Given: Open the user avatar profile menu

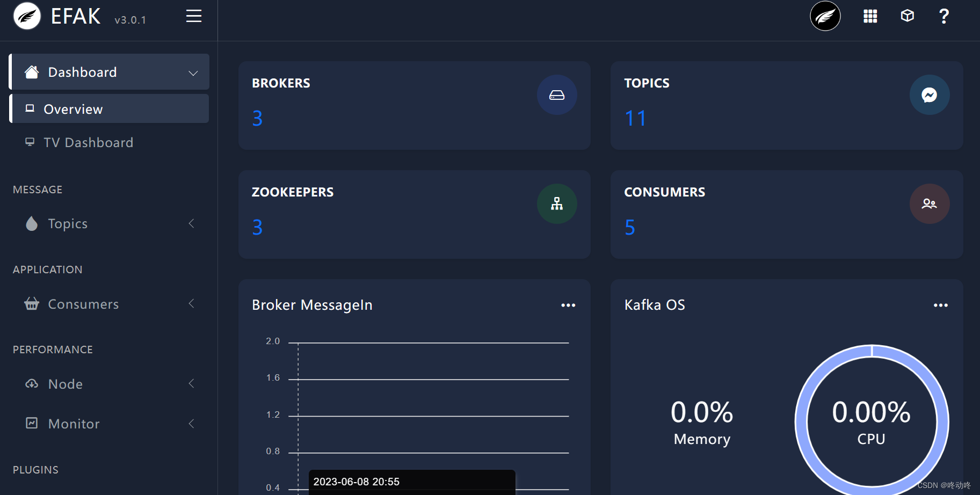Looking at the screenshot, I should (825, 16).
